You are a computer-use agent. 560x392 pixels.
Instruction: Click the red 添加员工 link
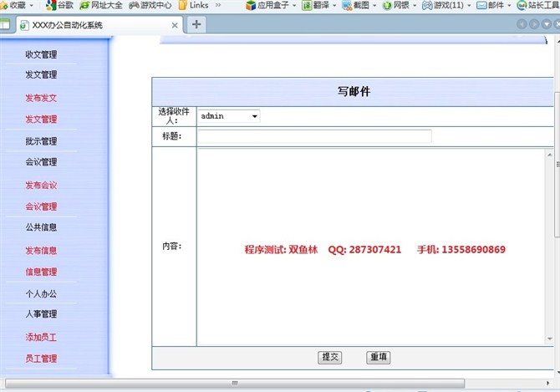41,338
